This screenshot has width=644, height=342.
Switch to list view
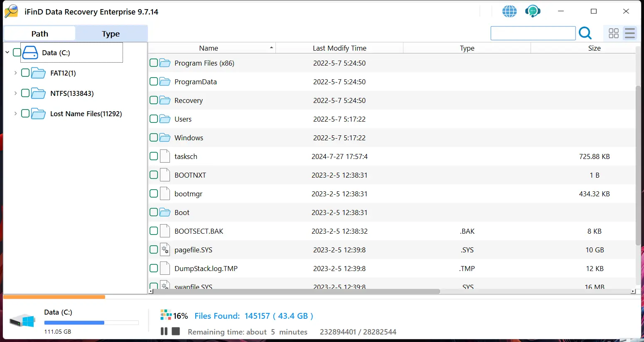pos(630,33)
